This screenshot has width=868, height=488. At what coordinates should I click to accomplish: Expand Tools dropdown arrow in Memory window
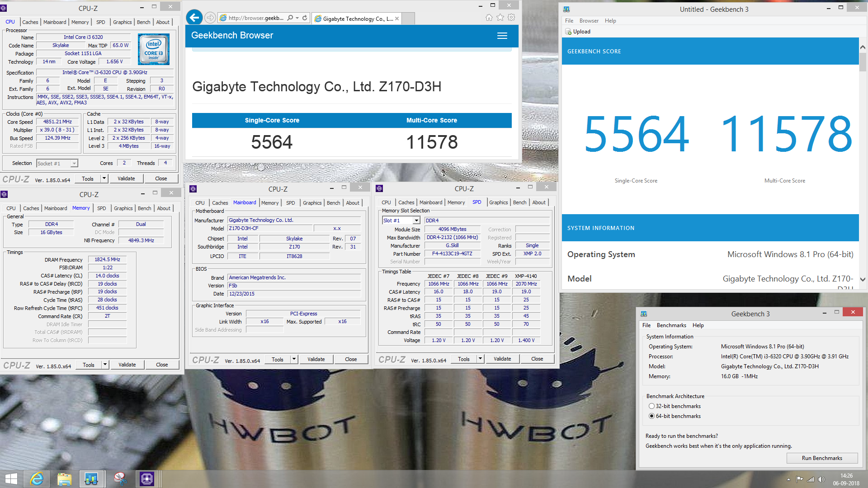tap(105, 365)
